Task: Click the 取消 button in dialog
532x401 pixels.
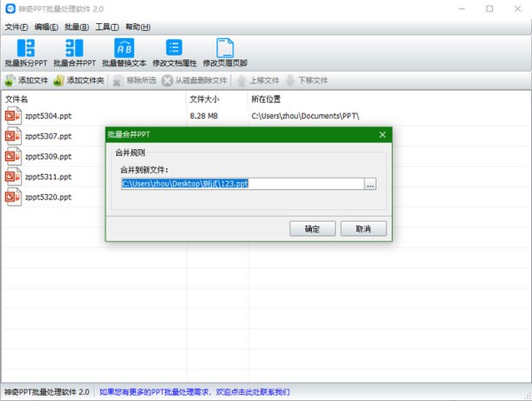Action: click(363, 228)
